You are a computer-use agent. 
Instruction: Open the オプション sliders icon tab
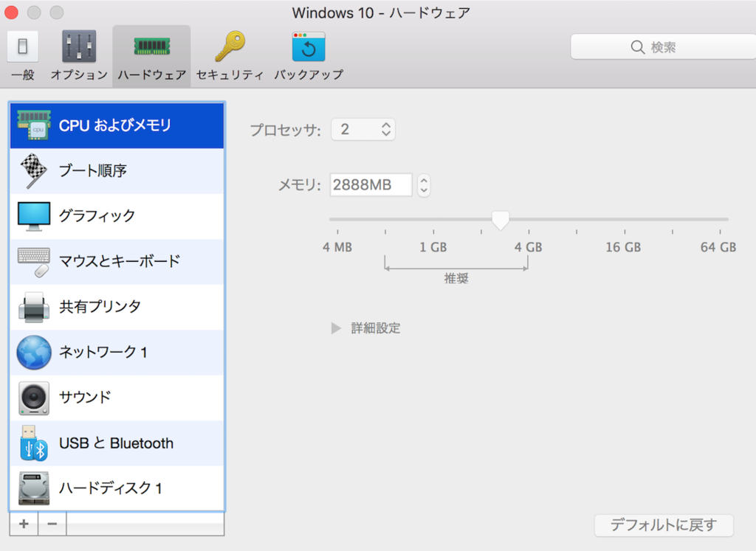pyautogui.click(x=79, y=56)
